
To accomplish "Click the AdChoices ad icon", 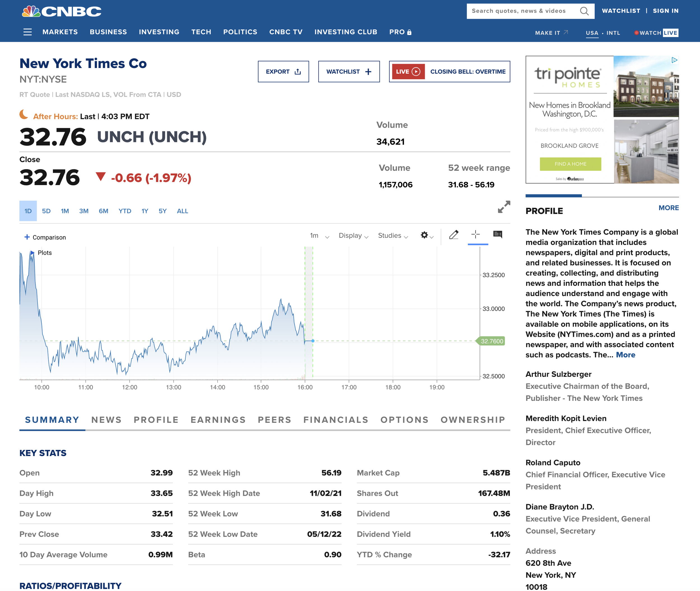I will [674, 60].
